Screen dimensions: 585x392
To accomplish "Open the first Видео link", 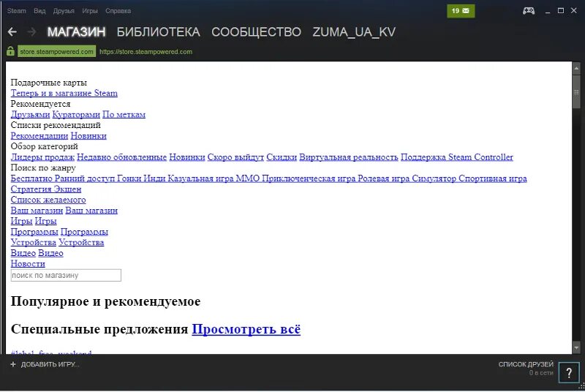I will click(x=23, y=253).
